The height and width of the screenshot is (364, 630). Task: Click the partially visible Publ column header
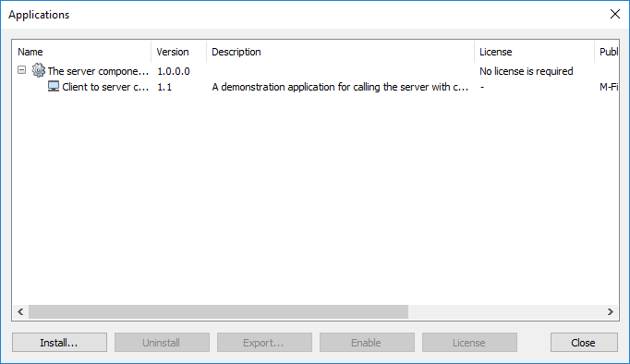click(x=607, y=52)
